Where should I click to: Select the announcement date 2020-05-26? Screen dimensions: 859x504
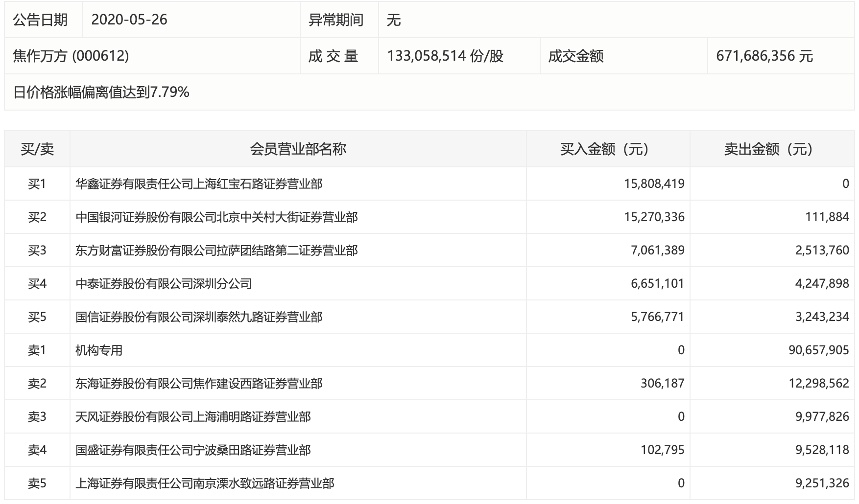click(x=129, y=20)
